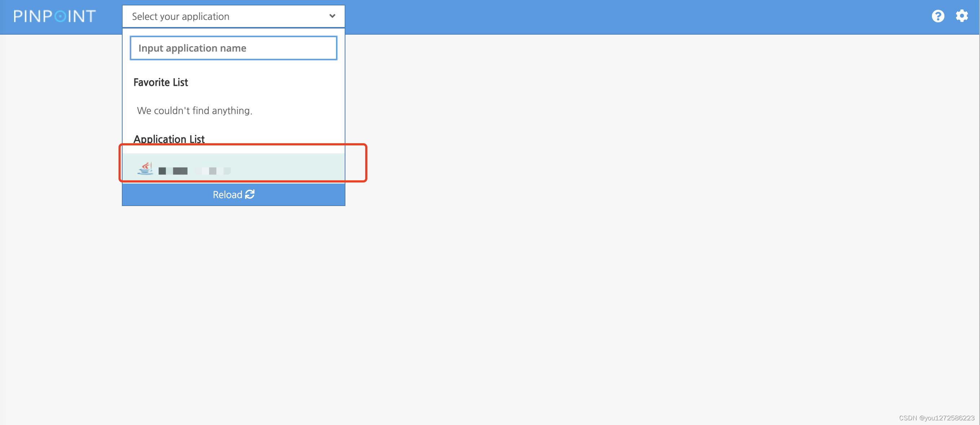Click the PINPOINT logo
This screenshot has width=980, height=425.
[55, 16]
